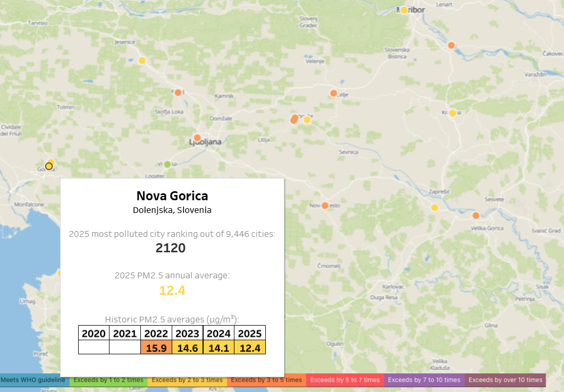Viewport: 564px width, 392px height.
Task: Select the yellow marker below Jesenice
Action: click(x=142, y=61)
